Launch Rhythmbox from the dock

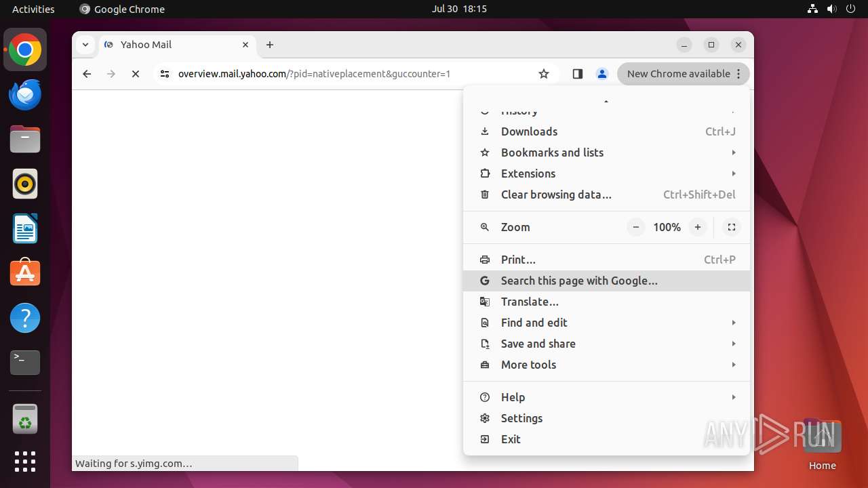pos(25,184)
